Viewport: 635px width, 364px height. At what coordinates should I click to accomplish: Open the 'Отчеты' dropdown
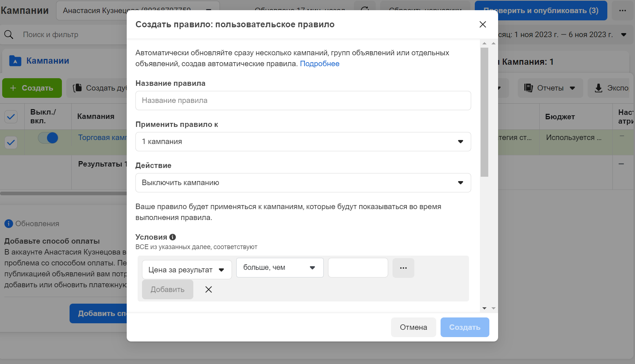click(x=550, y=88)
